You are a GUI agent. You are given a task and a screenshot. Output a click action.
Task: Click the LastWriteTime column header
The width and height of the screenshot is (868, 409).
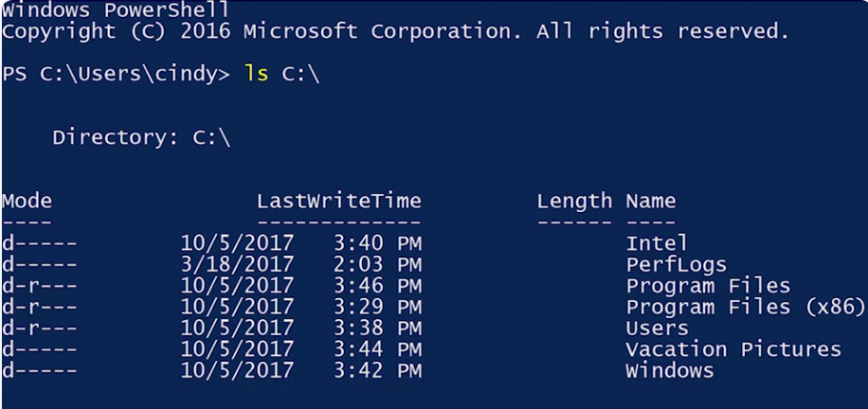(339, 201)
